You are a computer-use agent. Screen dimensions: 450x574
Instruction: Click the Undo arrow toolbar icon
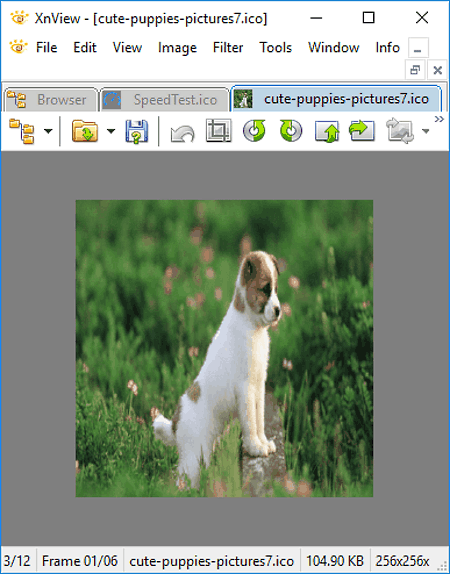pyautogui.click(x=182, y=133)
